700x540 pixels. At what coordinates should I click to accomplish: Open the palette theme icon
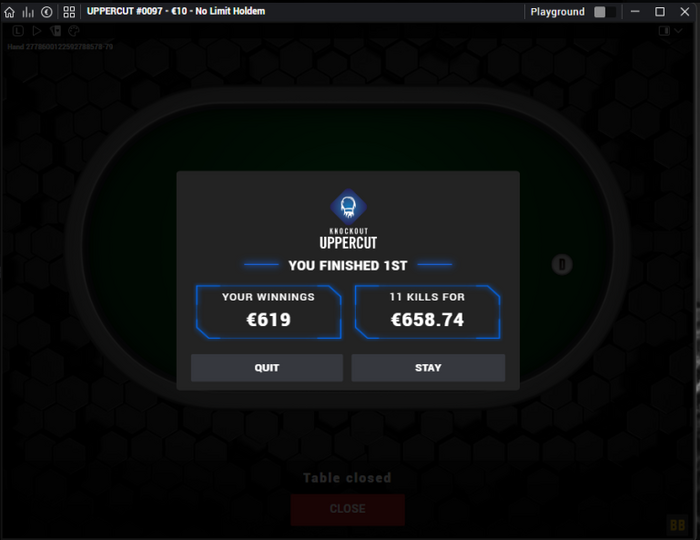(74, 31)
